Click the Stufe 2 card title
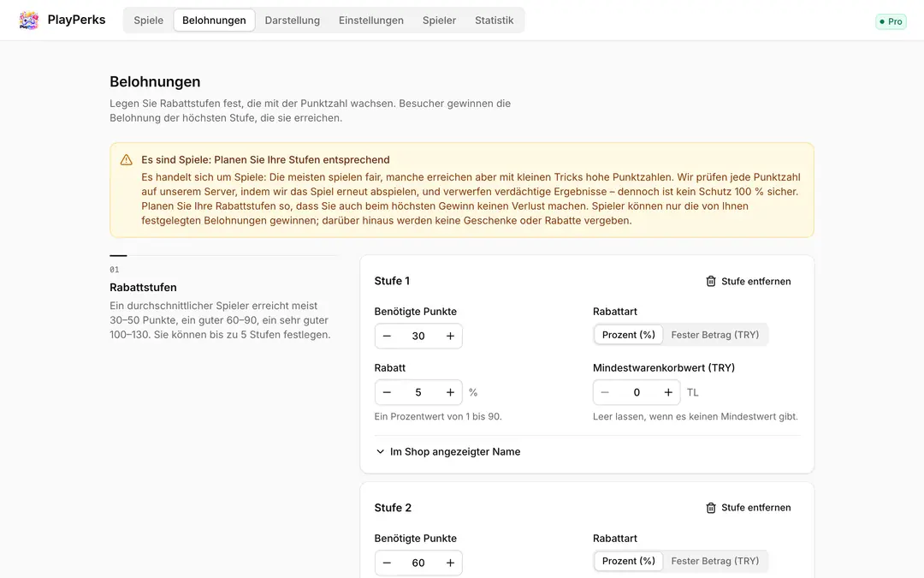 pos(393,508)
